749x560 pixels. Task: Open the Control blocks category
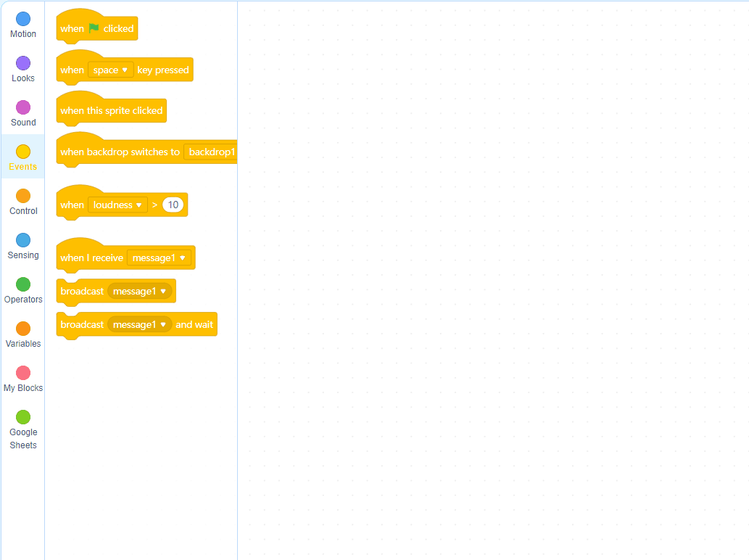point(23,202)
